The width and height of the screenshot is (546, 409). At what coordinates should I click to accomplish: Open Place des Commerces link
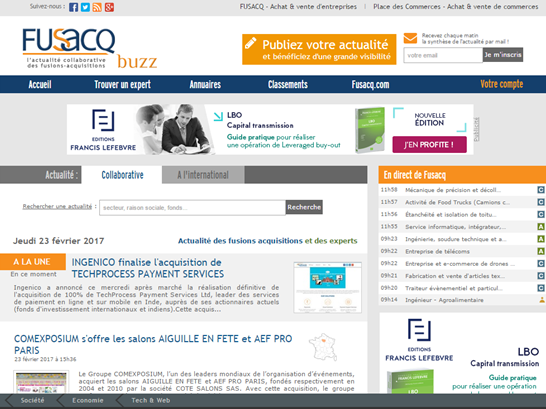[x=456, y=7]
